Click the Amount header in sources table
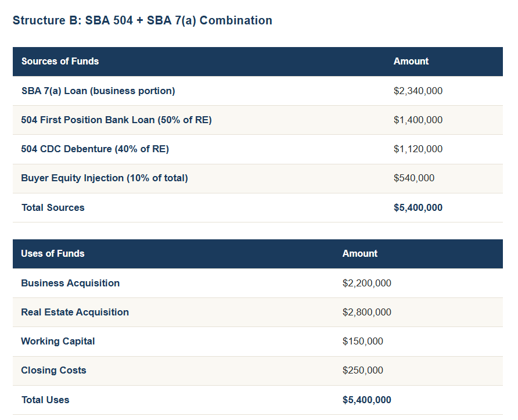This screenshot has height=420, width=518. pos(411,61)
